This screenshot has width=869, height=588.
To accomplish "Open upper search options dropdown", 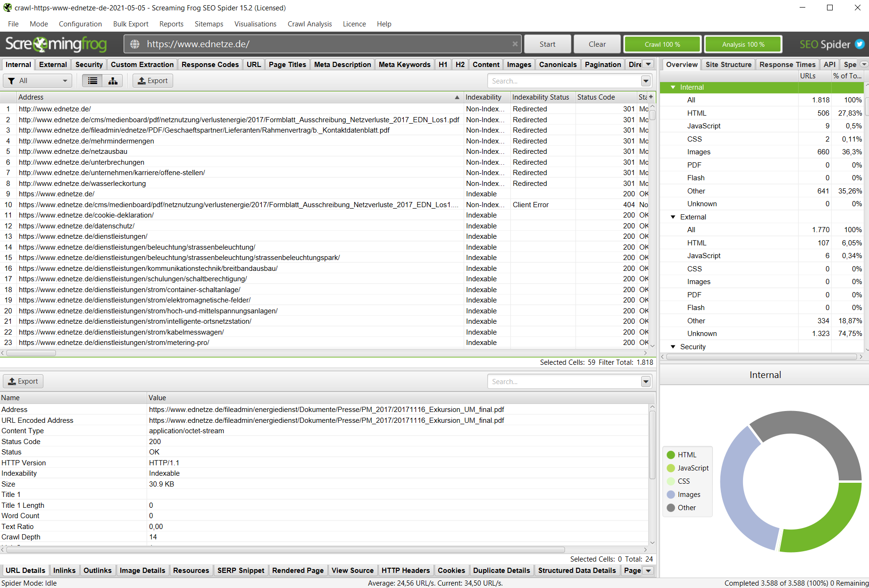I will coord(646,81).
